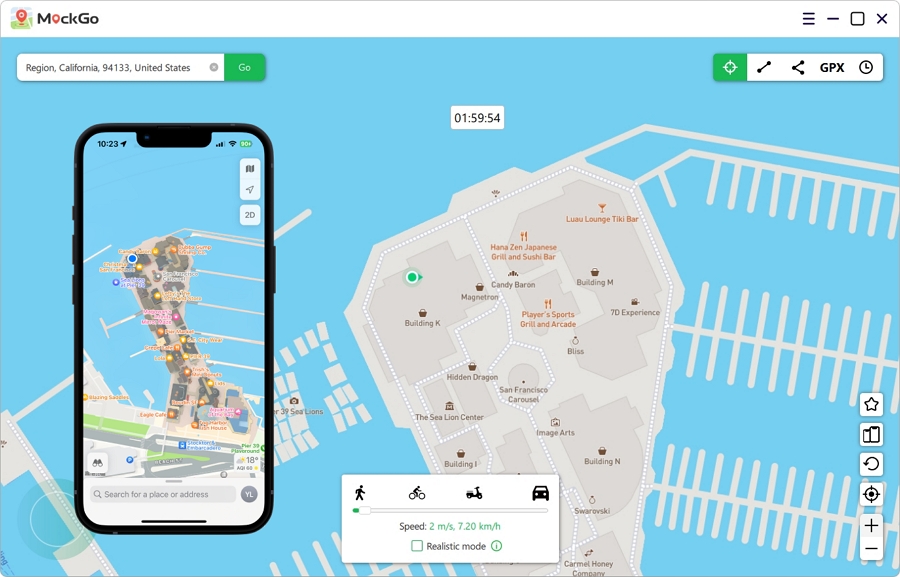Open favorites with the star icon
The image size is (900, 577).
click(x=871, y=404)
